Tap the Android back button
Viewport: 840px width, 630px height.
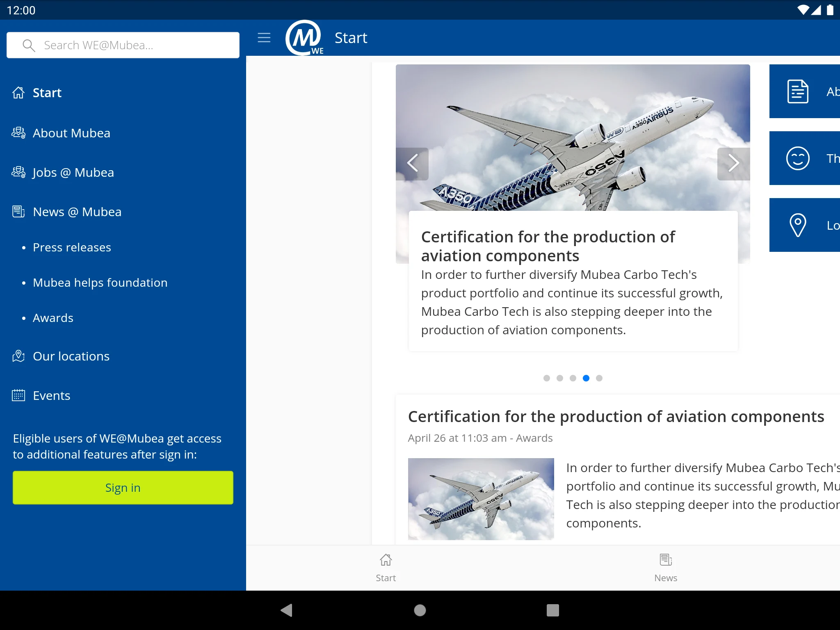tap(287, 610)
